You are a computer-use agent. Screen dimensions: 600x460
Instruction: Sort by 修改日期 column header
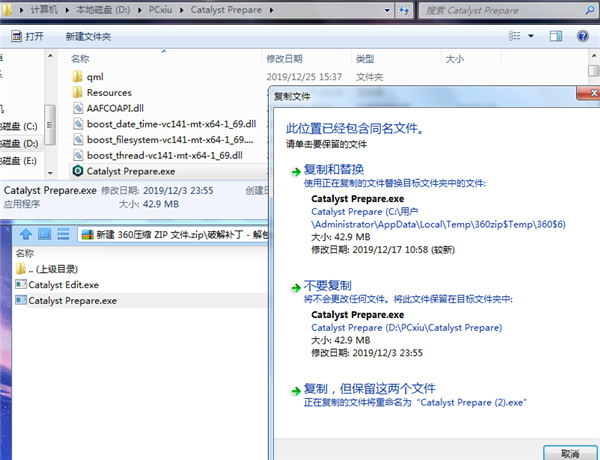(x=284, y=59)
